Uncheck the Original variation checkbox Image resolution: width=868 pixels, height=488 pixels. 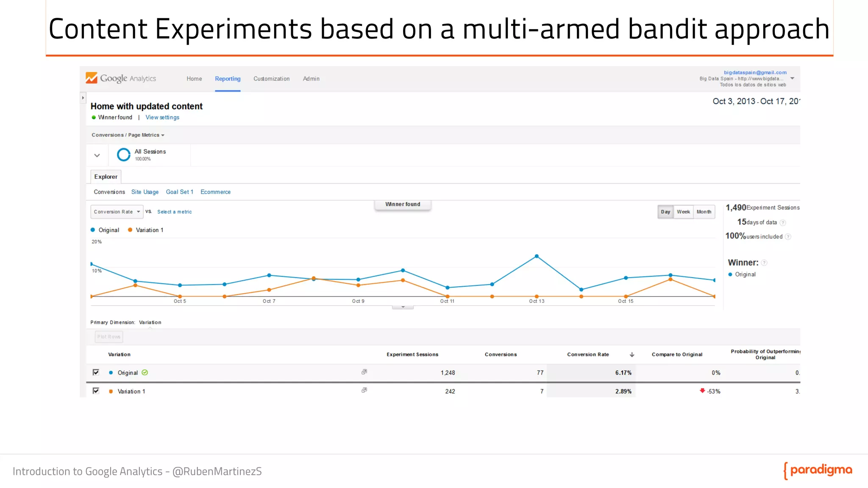coord(96,372)
